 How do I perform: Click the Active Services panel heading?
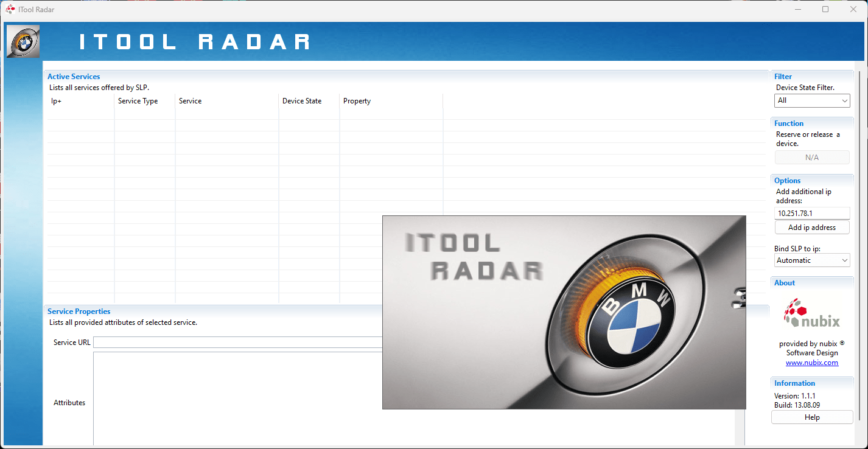coord(74,77)
